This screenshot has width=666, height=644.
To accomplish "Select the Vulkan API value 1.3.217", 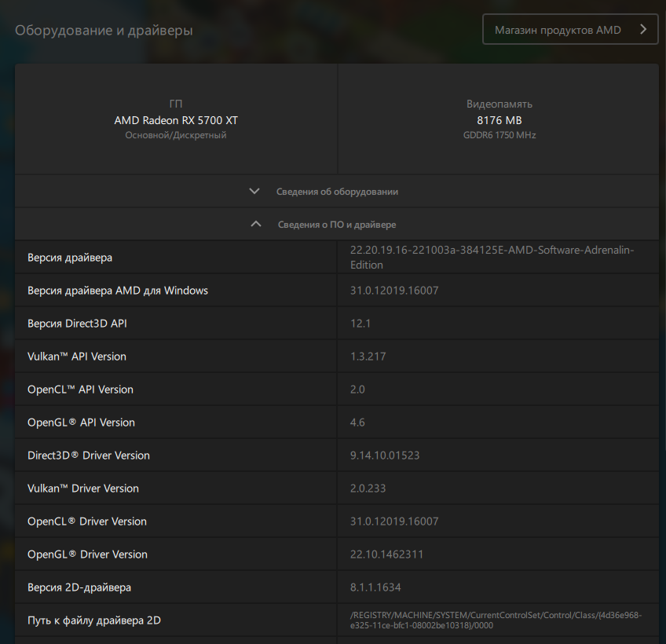I will pos(368,357).
